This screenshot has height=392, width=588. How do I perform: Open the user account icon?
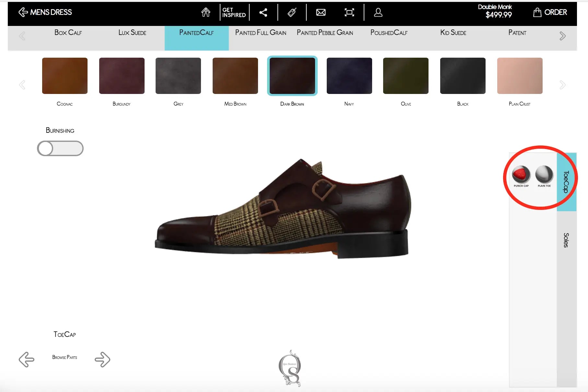pyautogui.click(x=378, y=12)
